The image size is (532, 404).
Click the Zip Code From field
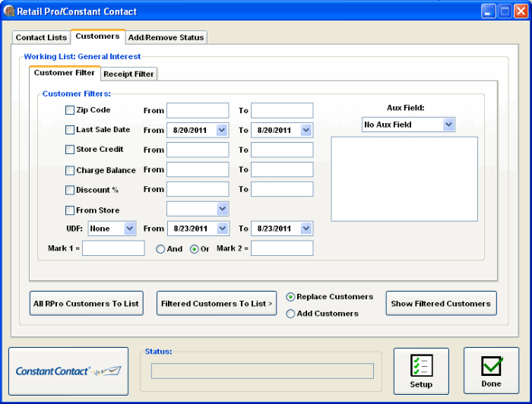198,110
